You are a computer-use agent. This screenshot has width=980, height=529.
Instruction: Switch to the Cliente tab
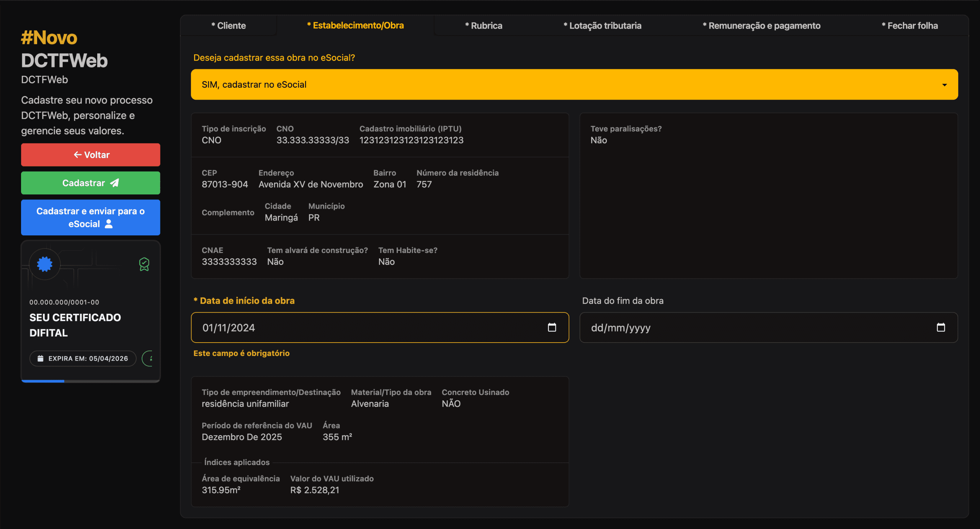click(x=229, y=26)
